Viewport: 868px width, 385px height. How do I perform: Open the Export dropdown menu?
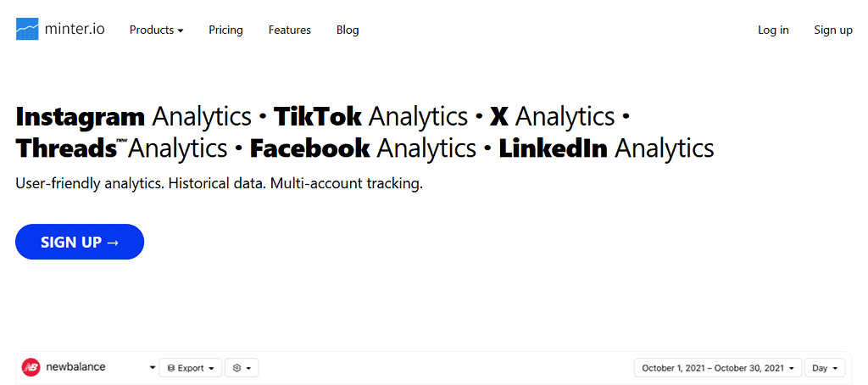(x=190, y=368)
